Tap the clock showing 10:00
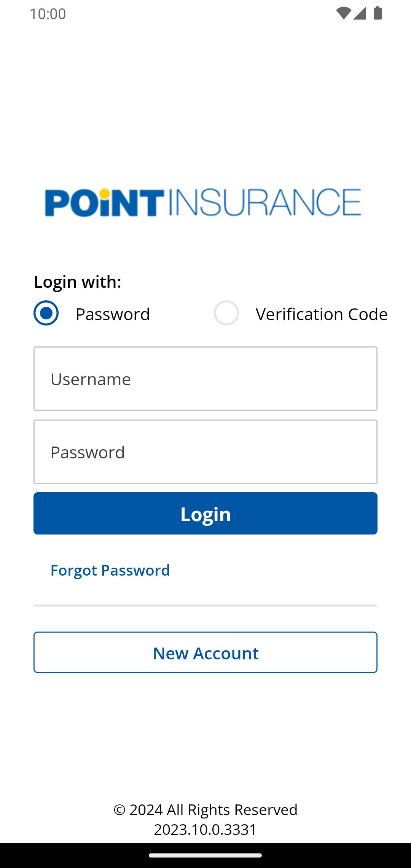The width and height of the screenshot is (411, 868). click(48, 14)
